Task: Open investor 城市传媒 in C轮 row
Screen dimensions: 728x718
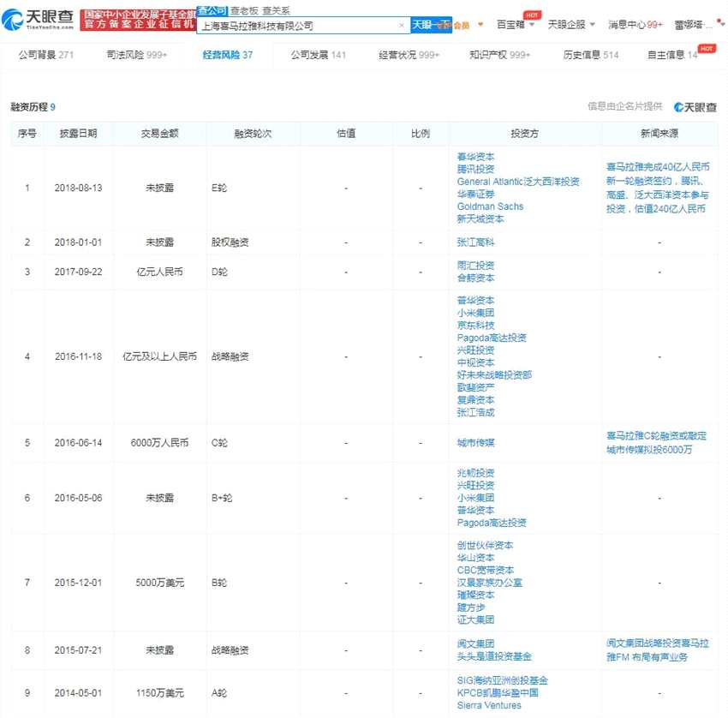Action: 475,443
